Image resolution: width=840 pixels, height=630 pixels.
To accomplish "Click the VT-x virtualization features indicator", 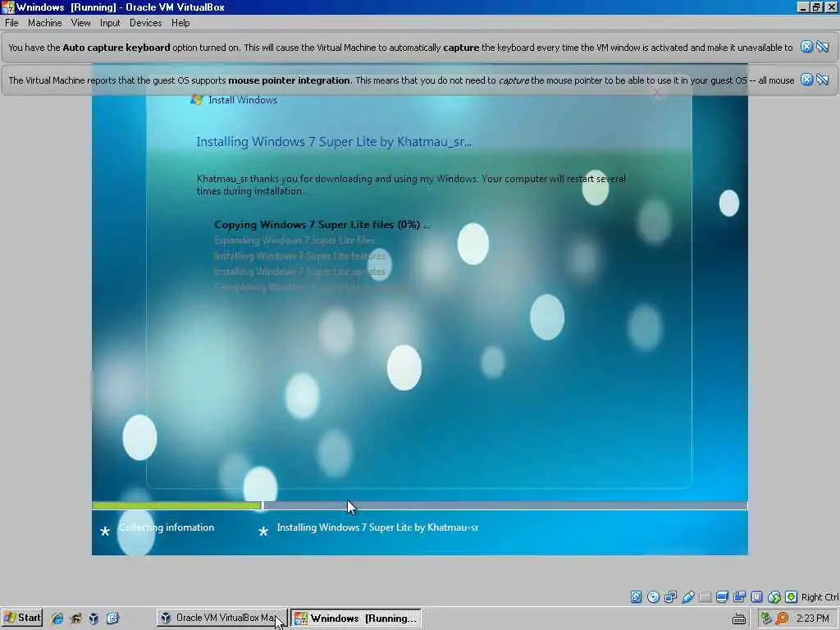I will tap(756, 597).
